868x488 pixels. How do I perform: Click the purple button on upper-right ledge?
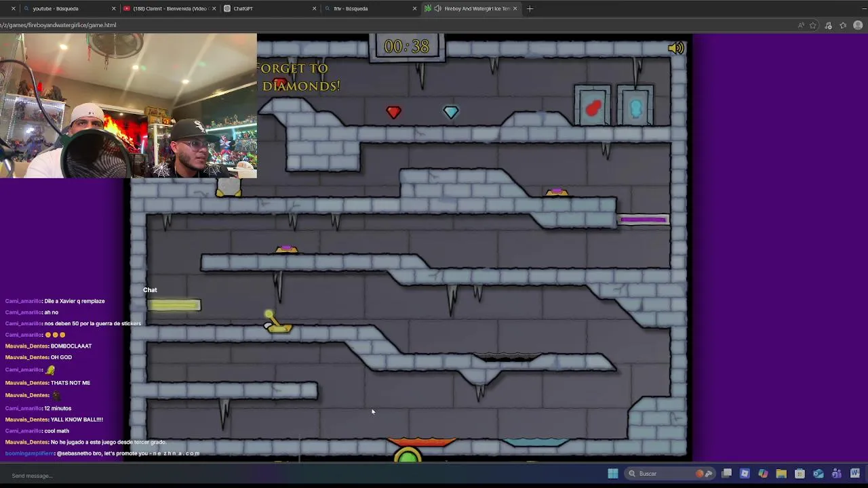coord(557,193)
